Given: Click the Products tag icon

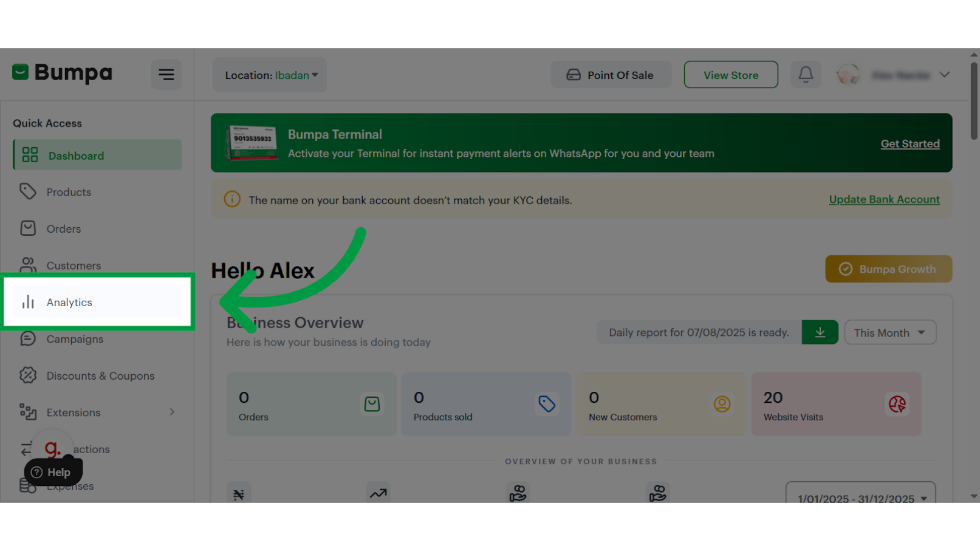Looking at the screenshot, I should [x=28, y=191].
